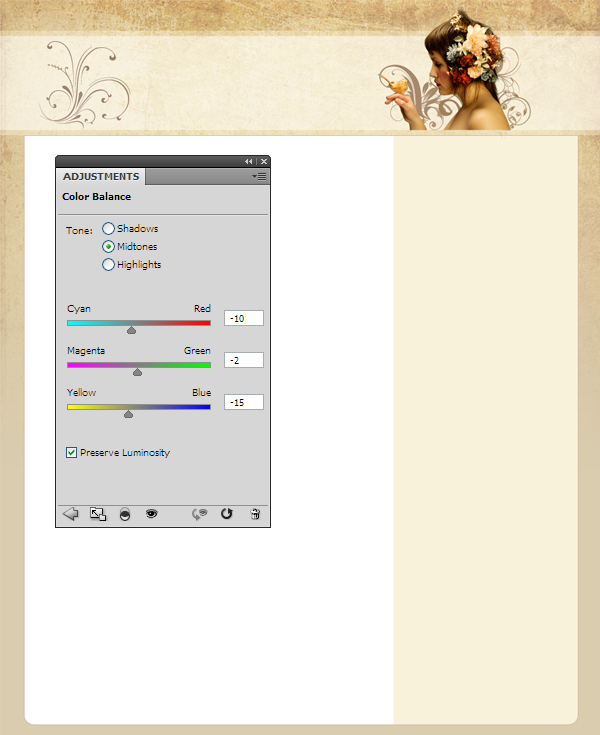
Task: Click the Green label
Action: click(x=197, y=351)
